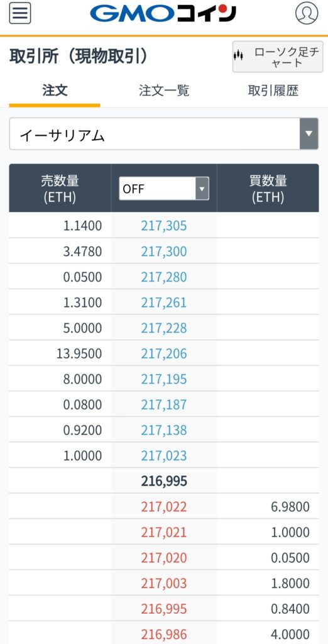
Task: Click the 6.9800 buy quantity
Action: (x=290, y=507)
